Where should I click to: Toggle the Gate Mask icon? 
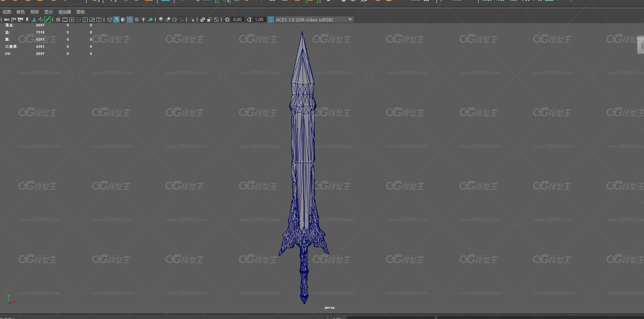(78, 20)
